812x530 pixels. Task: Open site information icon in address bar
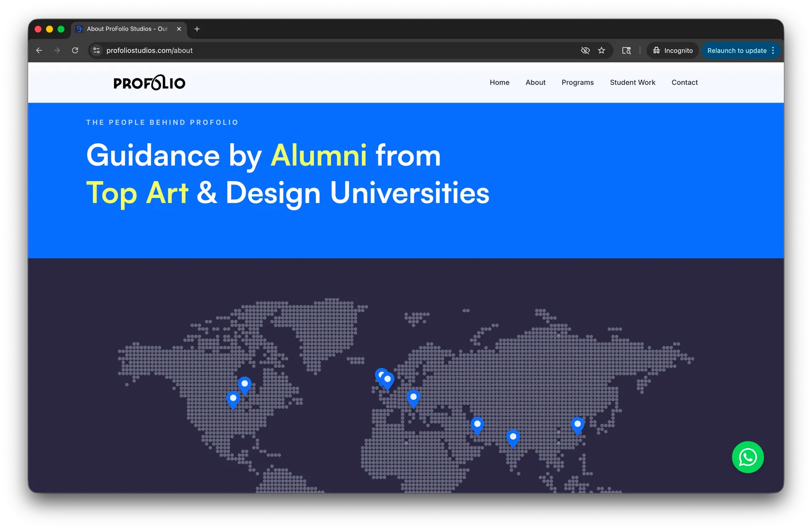96,50
